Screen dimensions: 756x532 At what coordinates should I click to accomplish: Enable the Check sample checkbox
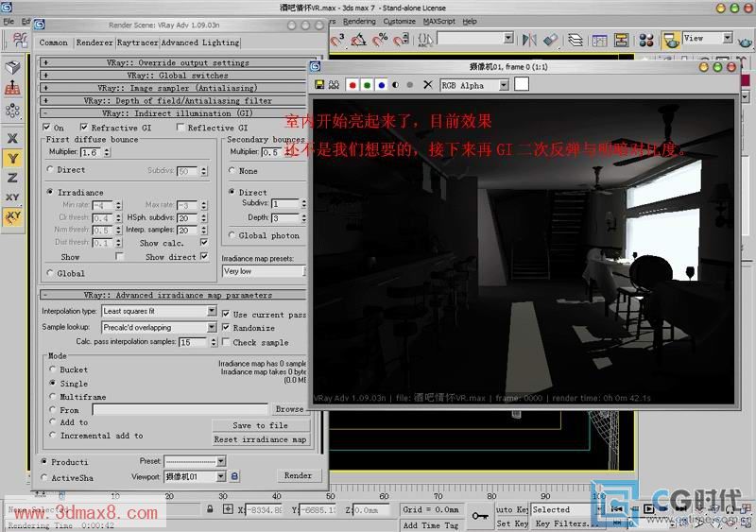pos(226,341)
